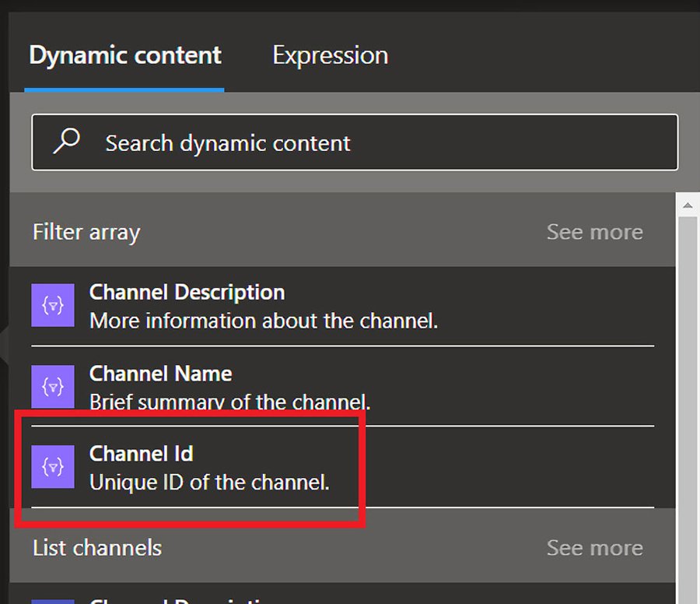Click See more next to List channels
This screenshot has height=604, width=700.
tap(594, 547)
